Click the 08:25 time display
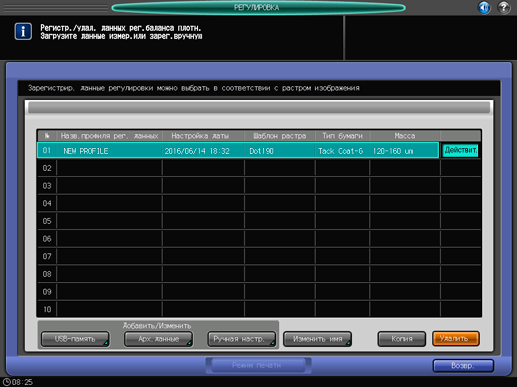The image size is (517, 387). pos(22,382)
